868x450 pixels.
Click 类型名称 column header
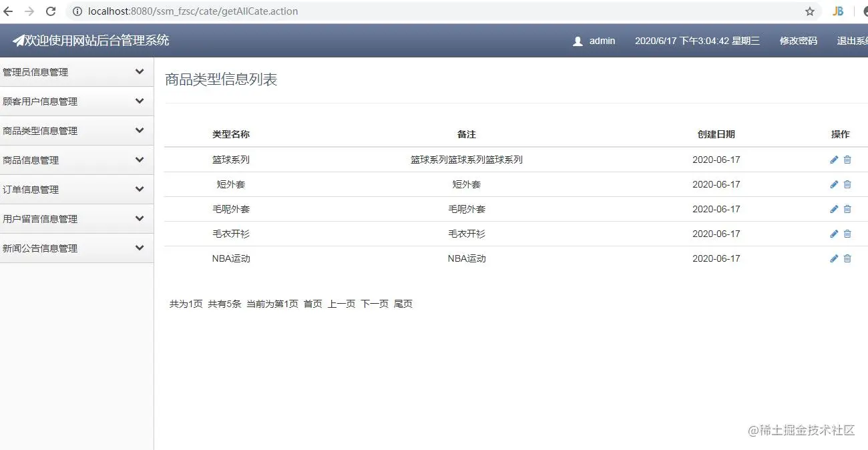[x=231, y=134]
